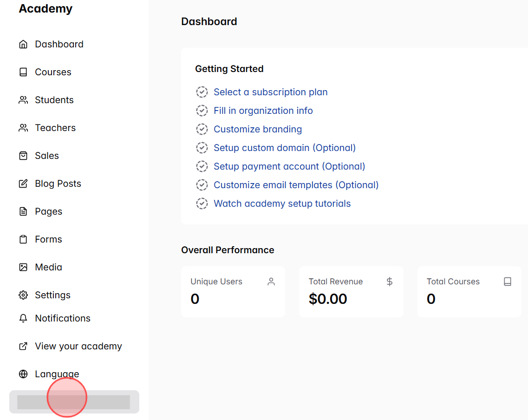528x420 pixels.
Task: Click the highlighted bar at sidebar bottom
Action: coord(74,401)
